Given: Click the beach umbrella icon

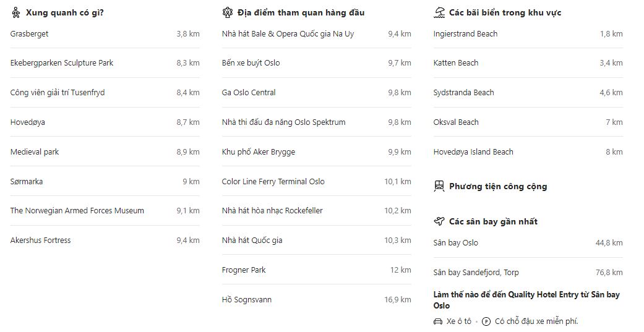Looking at the screenshot, I should (x=439, y=13).
